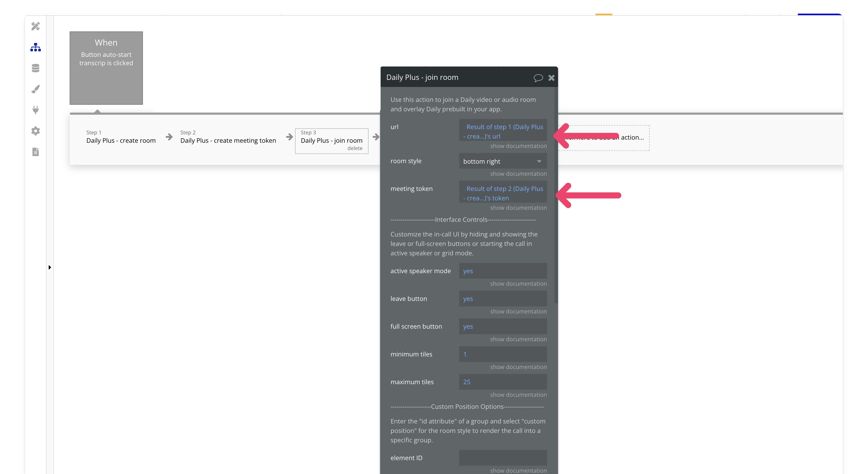The height and width of the screenshot is (474, 868).
Task: Click the arrow after Step 3
Action: pyautogui.click(x=376, y=137)
